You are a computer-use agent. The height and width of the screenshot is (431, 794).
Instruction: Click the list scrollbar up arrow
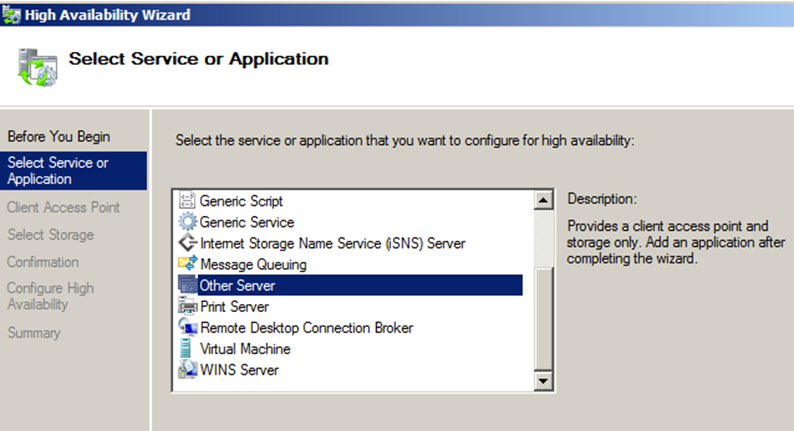point(543,201)
